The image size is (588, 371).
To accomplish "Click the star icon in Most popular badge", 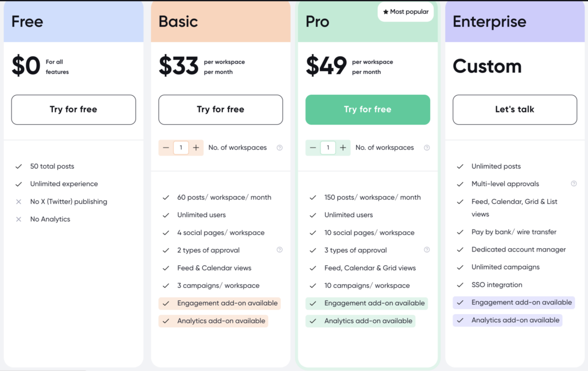I will pyautogui.click(x=386, y=11).
